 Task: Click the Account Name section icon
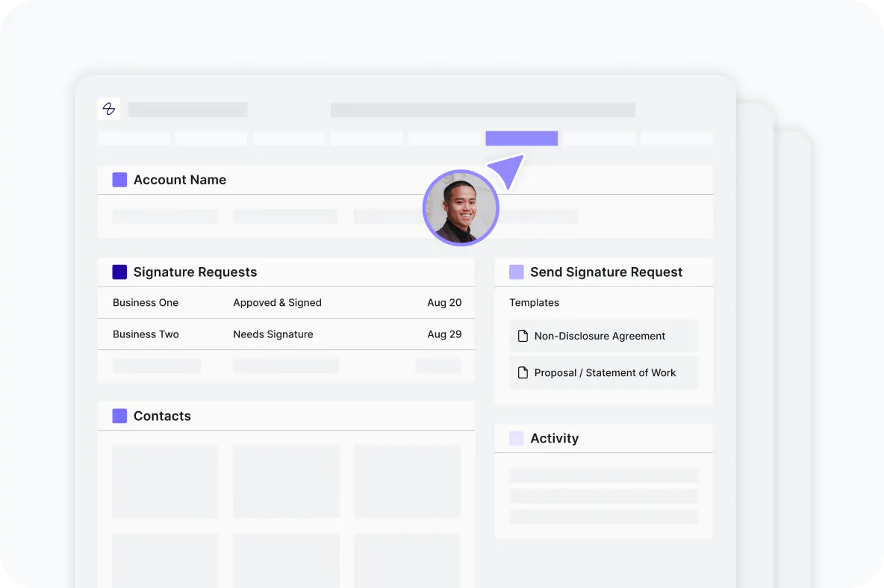[119, 180]
